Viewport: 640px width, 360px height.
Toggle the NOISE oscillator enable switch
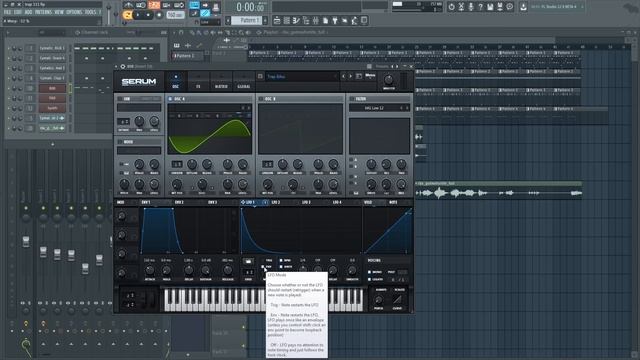pyautogui.click(x=120, y=142)
